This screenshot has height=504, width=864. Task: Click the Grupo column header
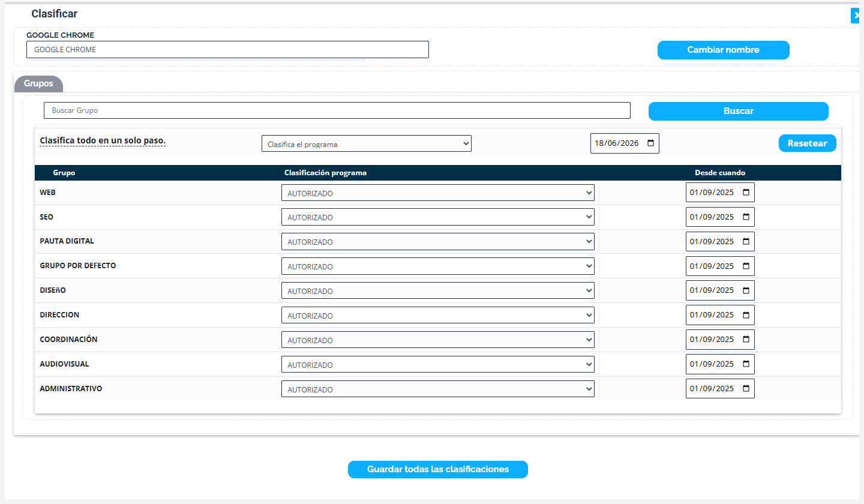click(x=64, y=173)
